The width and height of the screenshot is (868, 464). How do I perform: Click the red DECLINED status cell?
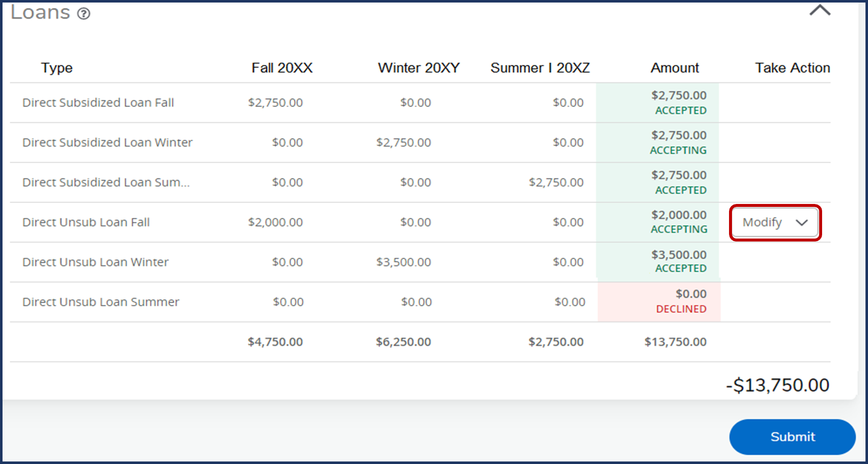681,309
